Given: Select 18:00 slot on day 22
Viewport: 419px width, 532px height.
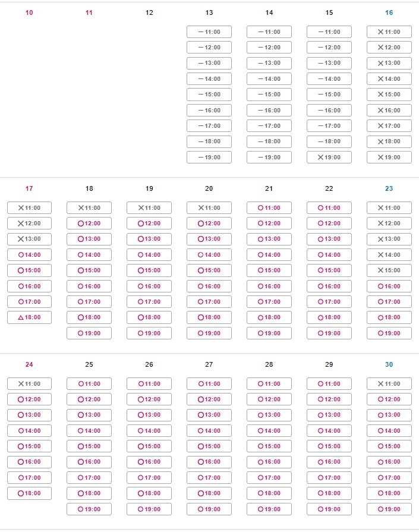Looking at the screenshot, I should pyautogui.click(x=329, y=317).
